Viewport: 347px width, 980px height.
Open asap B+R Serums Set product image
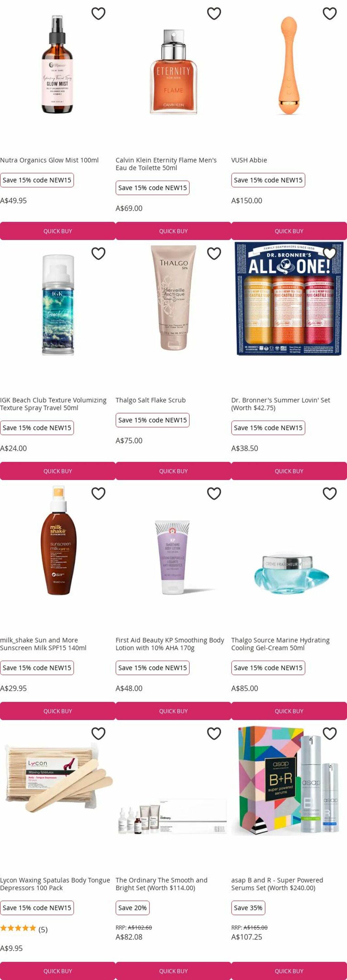[289, 781]
